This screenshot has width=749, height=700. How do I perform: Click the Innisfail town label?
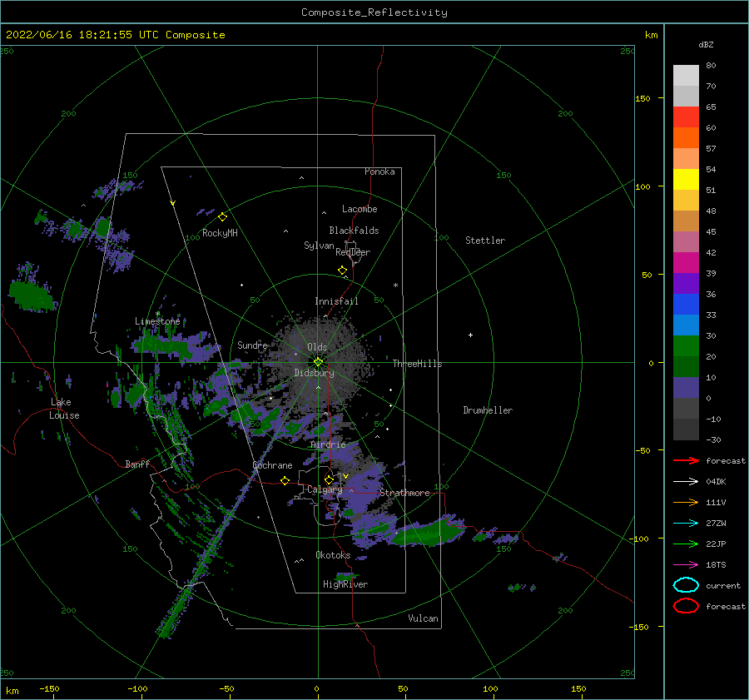pyautogui.click(x=336, y=301)
